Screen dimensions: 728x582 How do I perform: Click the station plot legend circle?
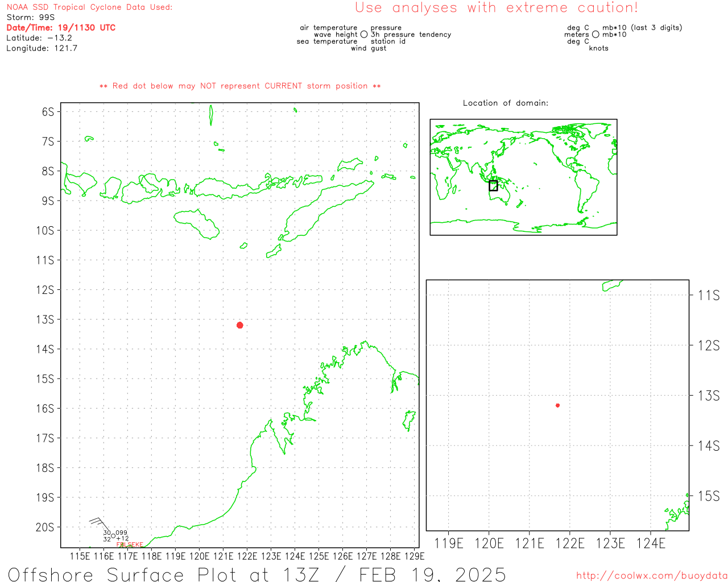click(x=364, y=35)
